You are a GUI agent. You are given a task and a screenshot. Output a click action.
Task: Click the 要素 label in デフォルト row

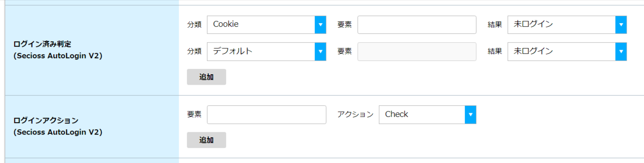(x=345, y=52)
